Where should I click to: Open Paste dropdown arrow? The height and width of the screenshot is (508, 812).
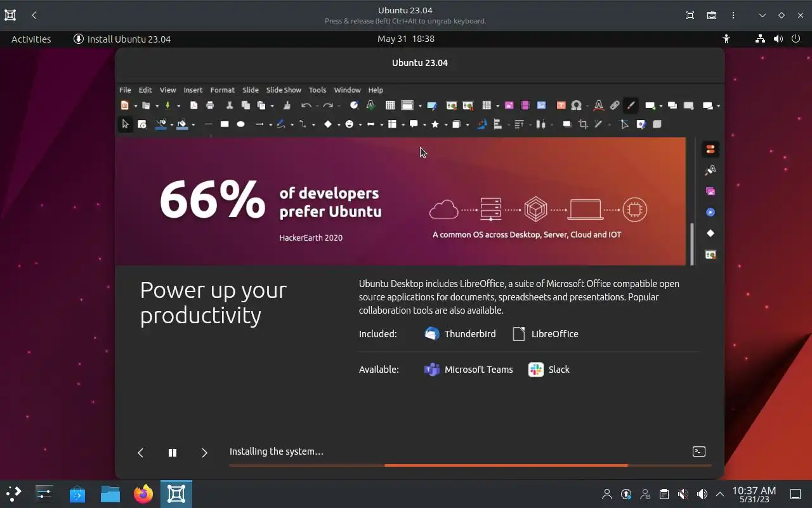(x=272, y=106)
